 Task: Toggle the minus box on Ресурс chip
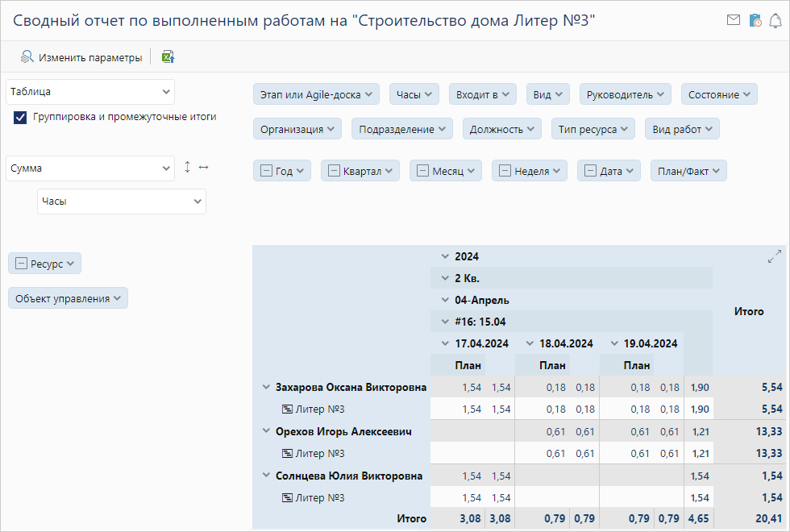point(21,264)
